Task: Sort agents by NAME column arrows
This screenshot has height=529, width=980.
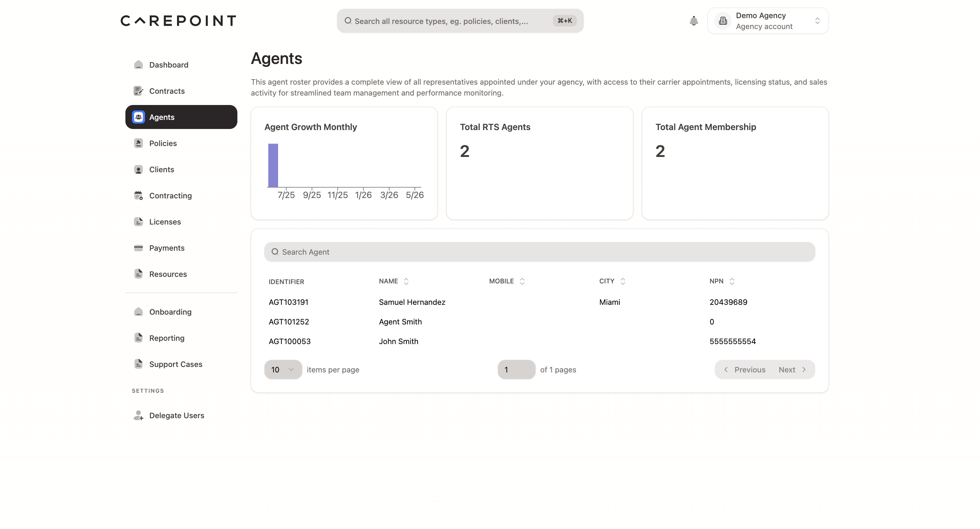Action: pyautogui.click(x=406, y=282)
